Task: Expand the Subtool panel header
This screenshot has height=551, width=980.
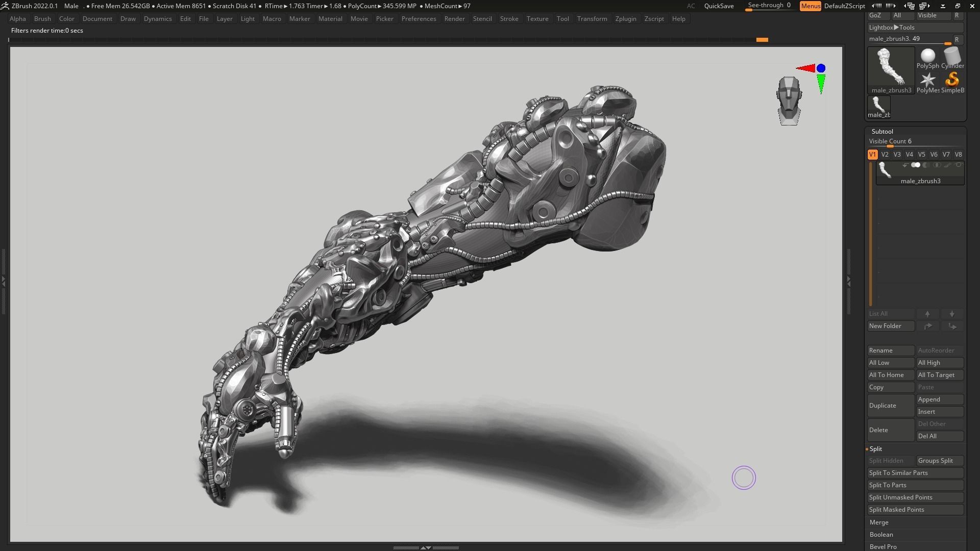Action: (x=883, y=131)
